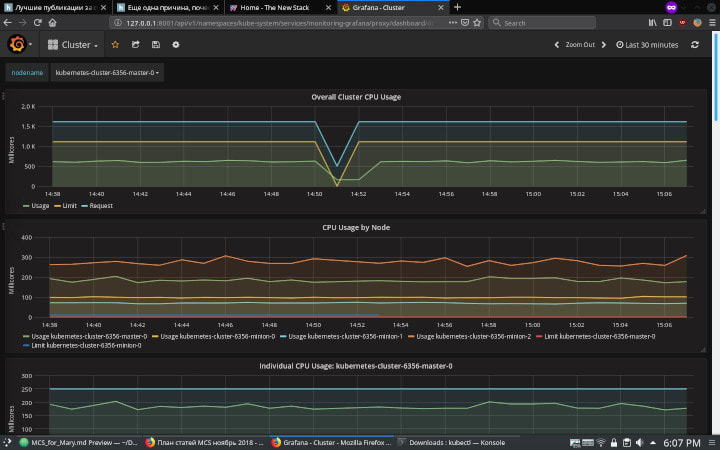
Task: Open the Last 30 minutes time picker
Action: click(647, 44)
